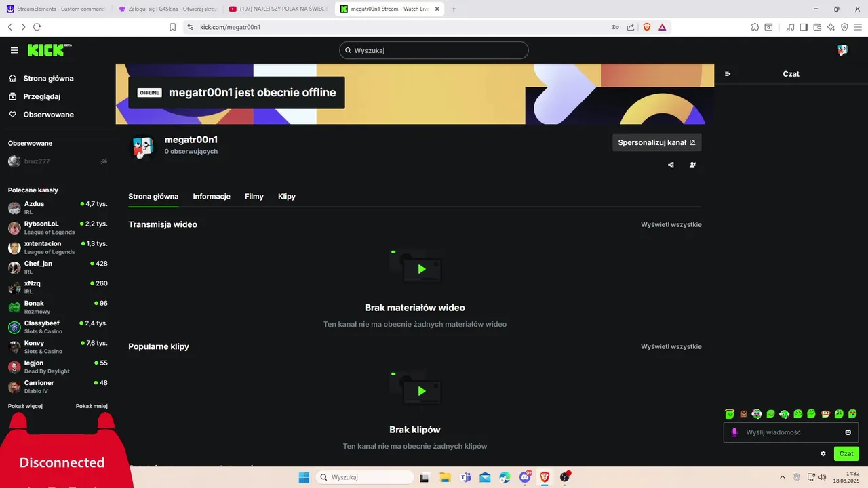
Task: Open recommended channel RybsonLoL
Action: (58, 228)
